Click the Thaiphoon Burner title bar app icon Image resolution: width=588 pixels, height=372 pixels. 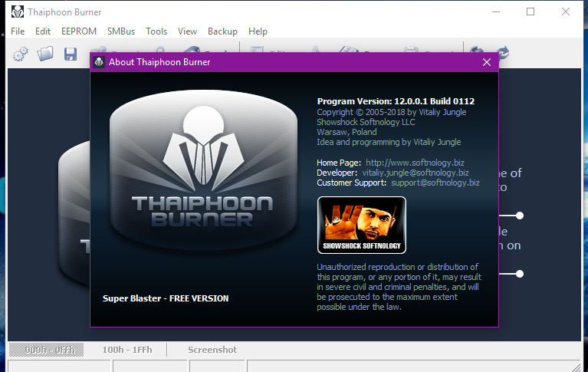[18, 12]
